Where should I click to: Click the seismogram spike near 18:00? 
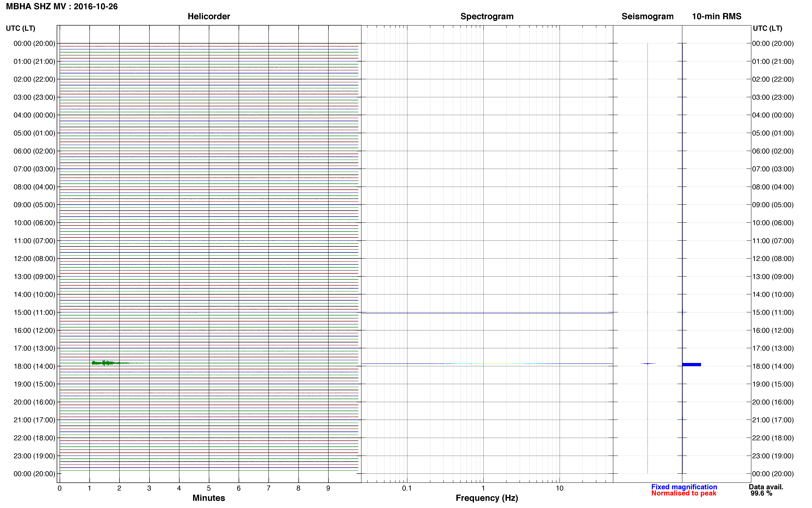(648, 363)
